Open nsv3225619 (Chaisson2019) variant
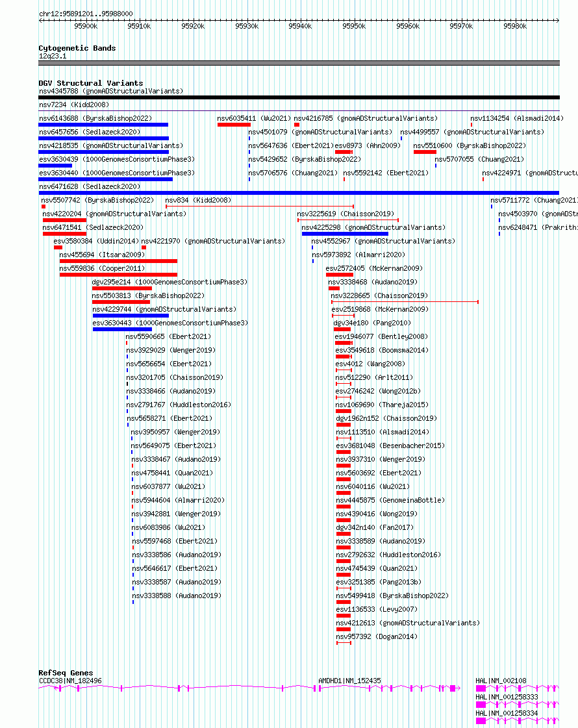 point(346,214)
